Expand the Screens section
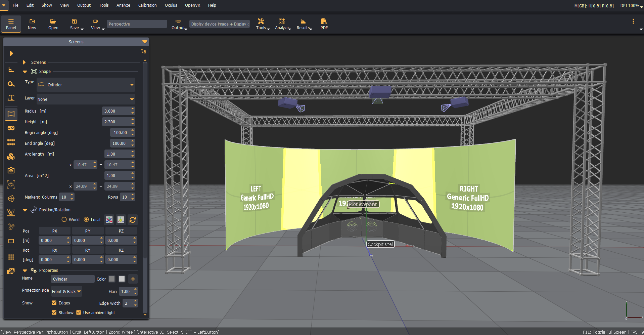Image resolution: width=644 pixels, height=335 pixels. [x=24, y=62]
